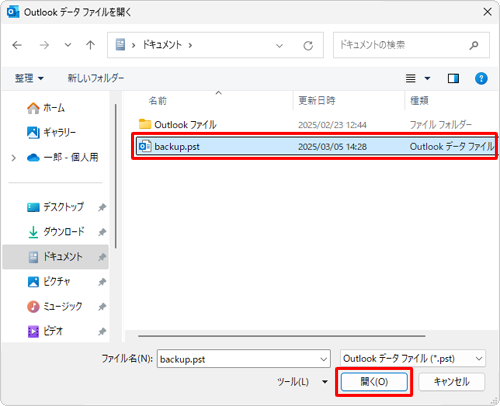Unpin デスクトップ via its pin icon

(102, 207)
